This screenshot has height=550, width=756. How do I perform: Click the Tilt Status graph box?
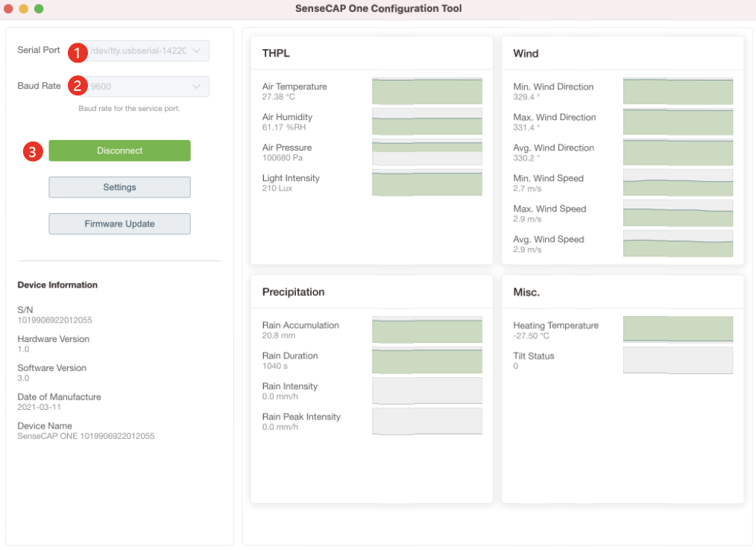pyautogui.click(x=678, y=360)
